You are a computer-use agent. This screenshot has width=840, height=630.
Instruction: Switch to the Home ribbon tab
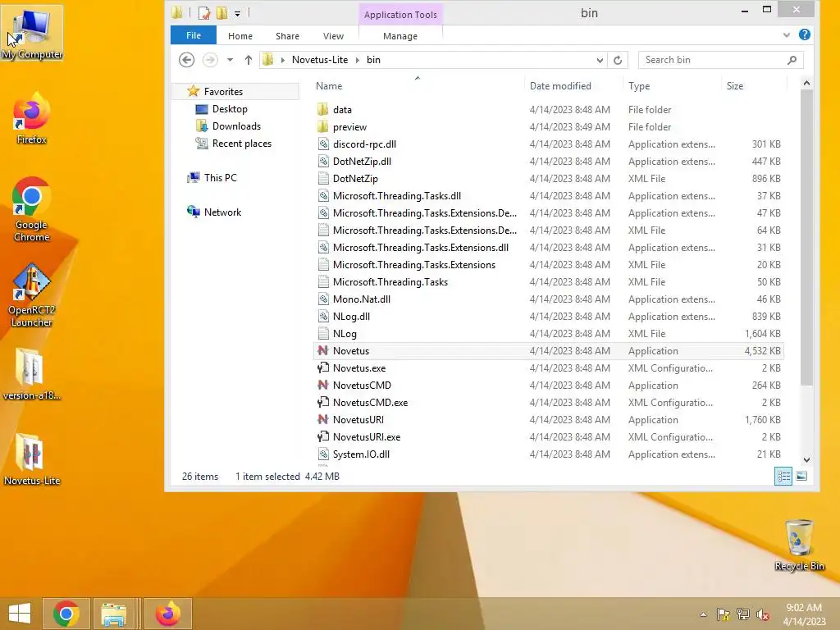point(240,36)
